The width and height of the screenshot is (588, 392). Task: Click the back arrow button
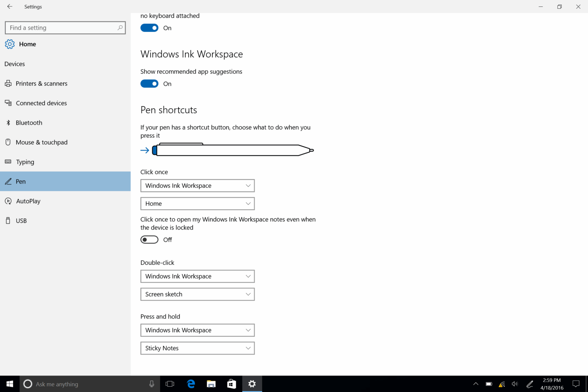tap(10, 7)
